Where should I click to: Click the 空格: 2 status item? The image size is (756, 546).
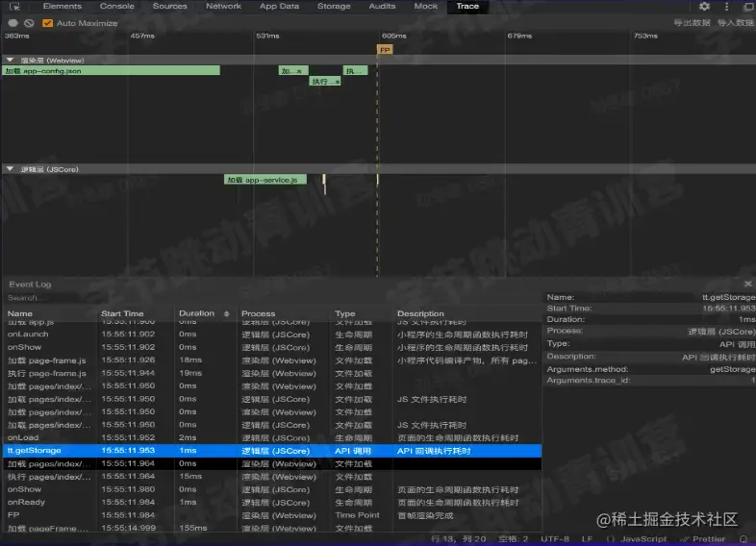tap(513, 538)
